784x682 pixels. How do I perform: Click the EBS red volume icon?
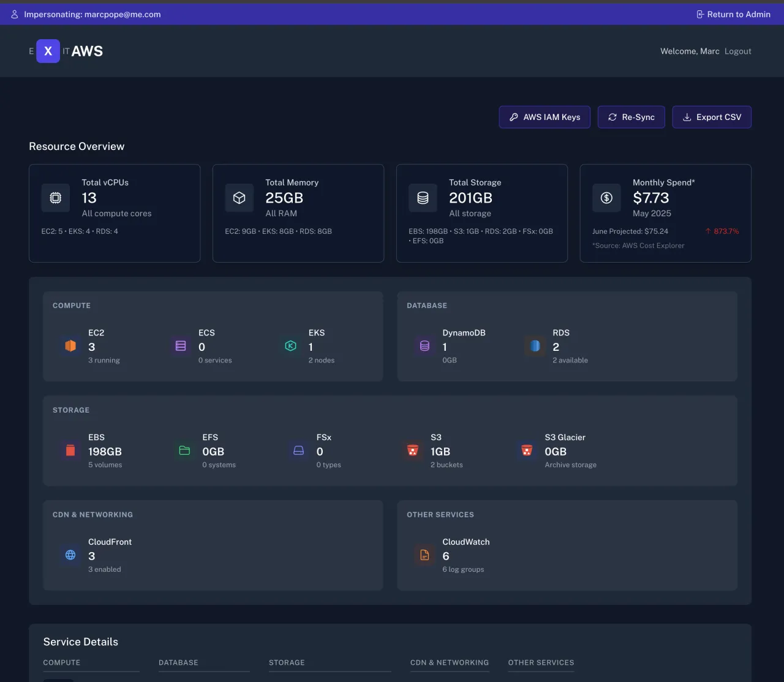click(x=70, y=451)
